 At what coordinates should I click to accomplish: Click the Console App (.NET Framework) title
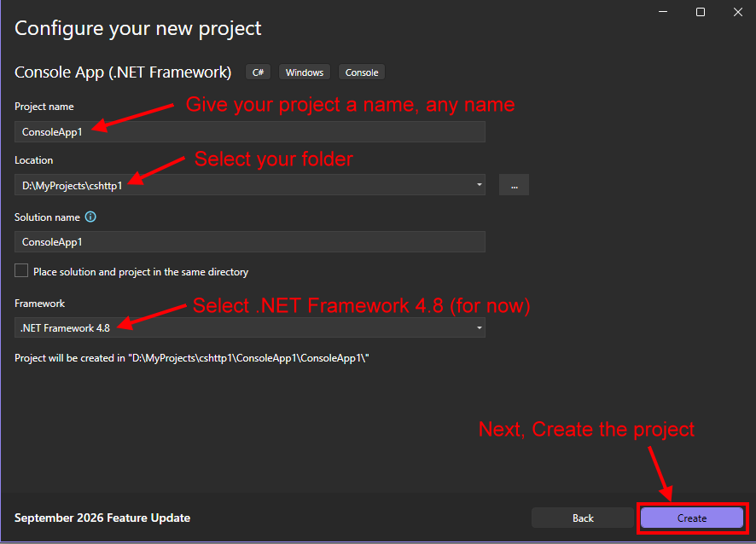click(123, 72)
